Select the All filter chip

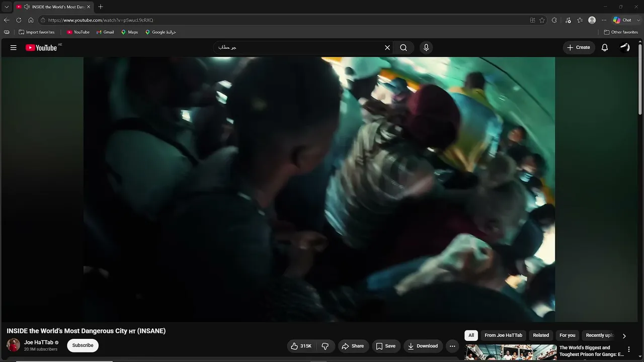[x=471, y=335]
